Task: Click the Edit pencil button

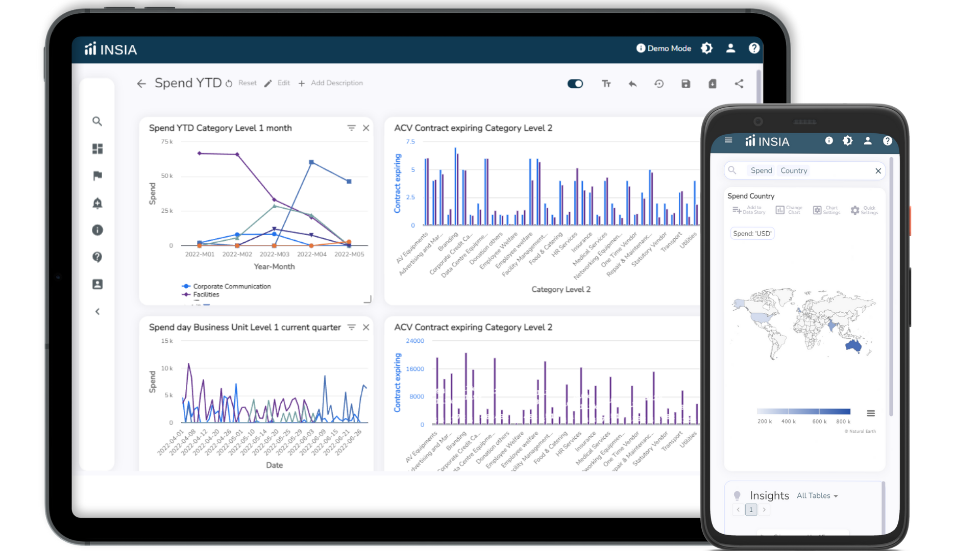Action: [277, 83]
